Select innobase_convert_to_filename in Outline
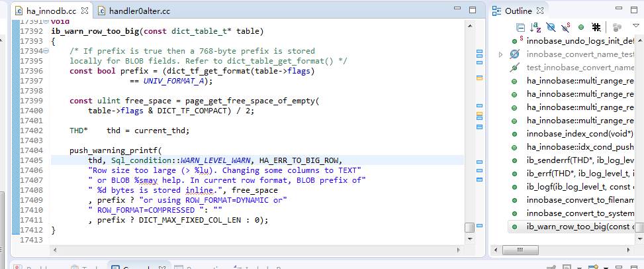Viewport: 644px width, 269px height. [x=580, y=200]
